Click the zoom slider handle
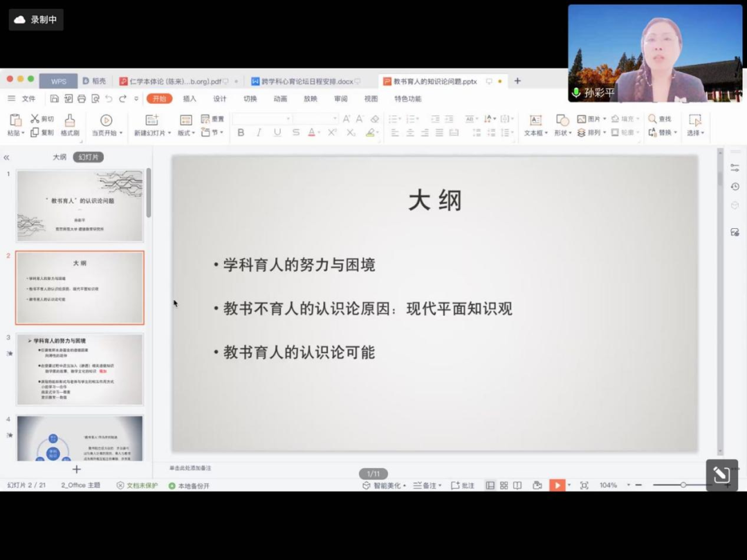Screen dimensions: 747x560 click(x=683, y=485)
